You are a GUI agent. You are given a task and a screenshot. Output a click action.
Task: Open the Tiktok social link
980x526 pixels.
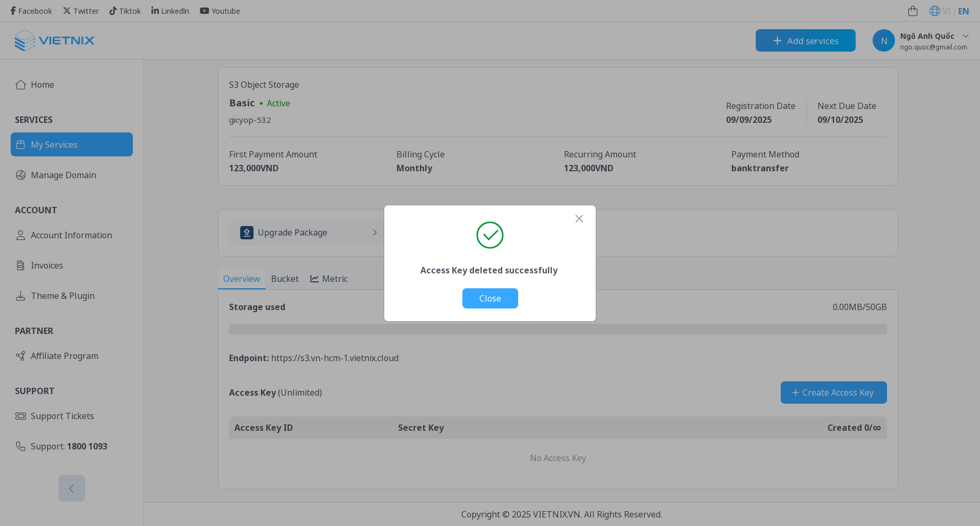point(125,11)
